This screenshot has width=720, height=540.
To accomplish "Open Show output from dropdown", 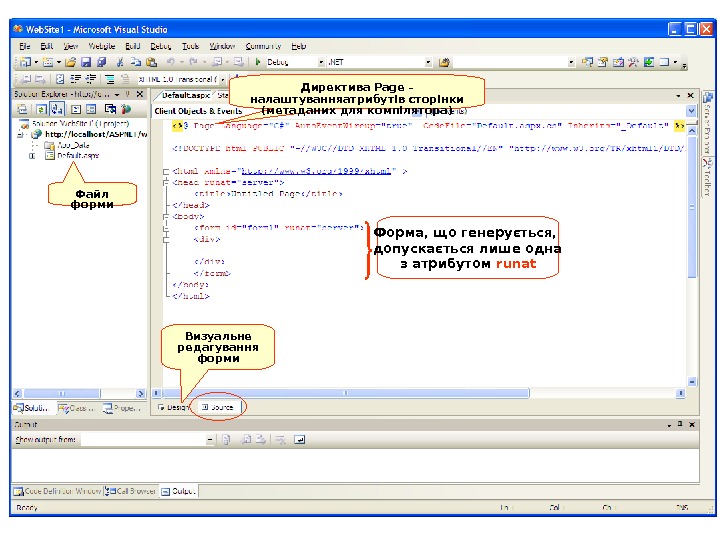I will 210,440.
